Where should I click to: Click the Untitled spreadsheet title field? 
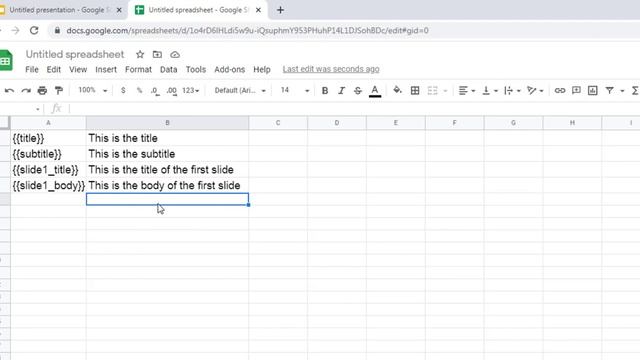point(75,54)
